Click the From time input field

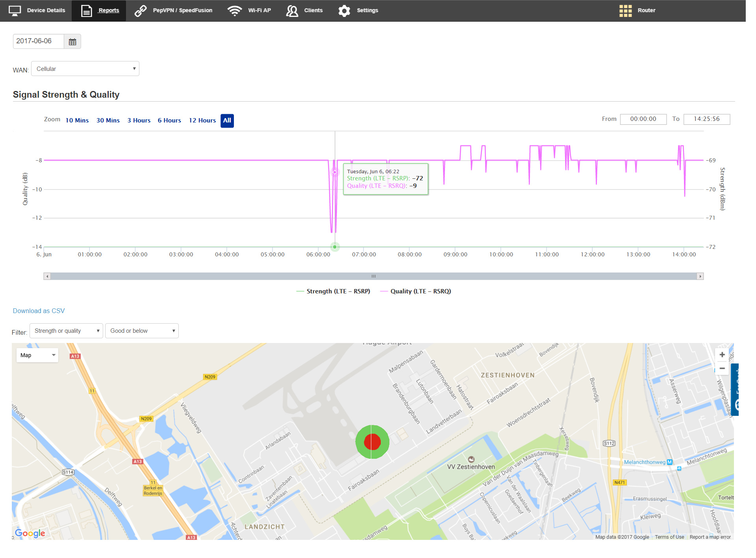643,119
